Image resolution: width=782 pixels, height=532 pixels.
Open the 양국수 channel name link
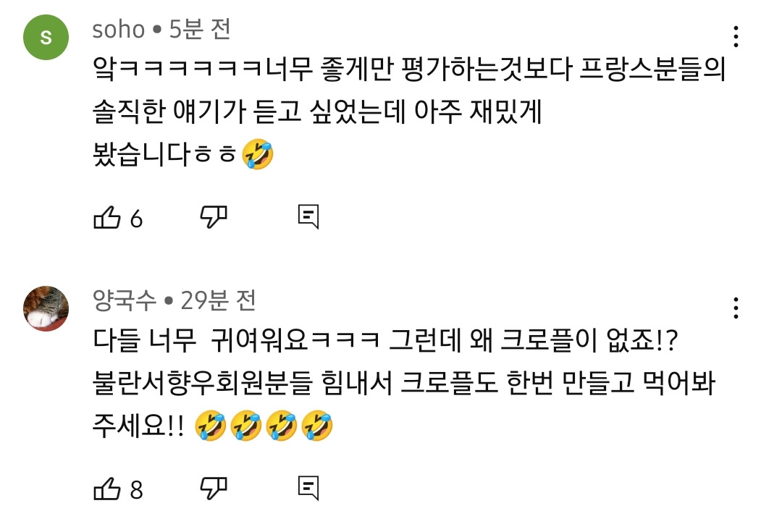[x=125, y=300]
